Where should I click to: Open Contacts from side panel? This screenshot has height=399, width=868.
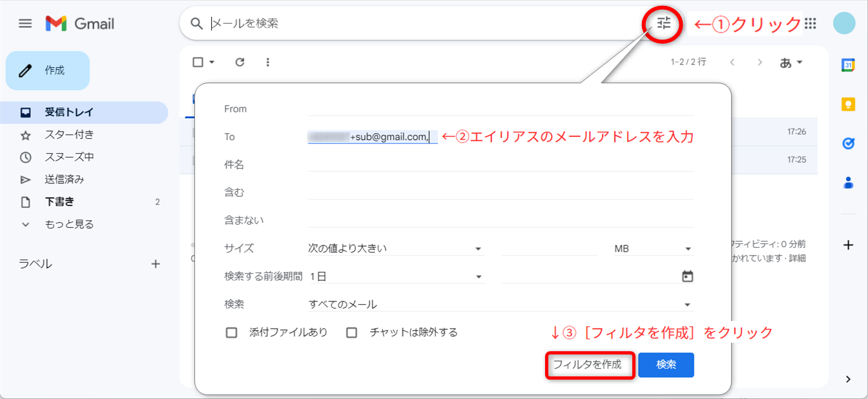coord(848,183)
